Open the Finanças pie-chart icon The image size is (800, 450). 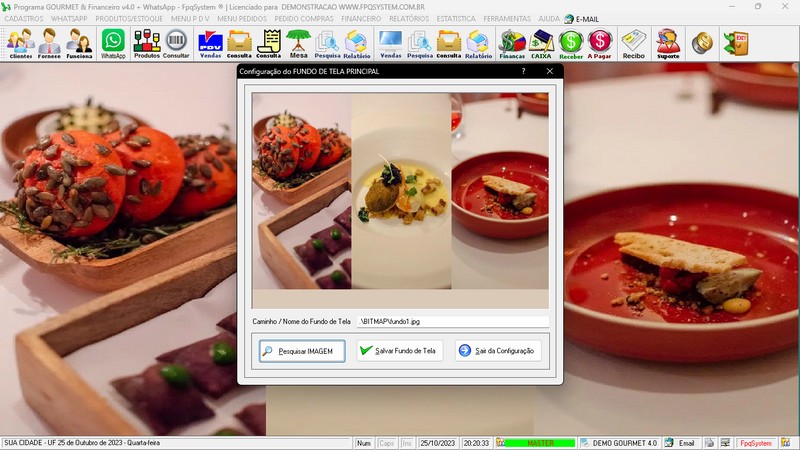point(512,44)
